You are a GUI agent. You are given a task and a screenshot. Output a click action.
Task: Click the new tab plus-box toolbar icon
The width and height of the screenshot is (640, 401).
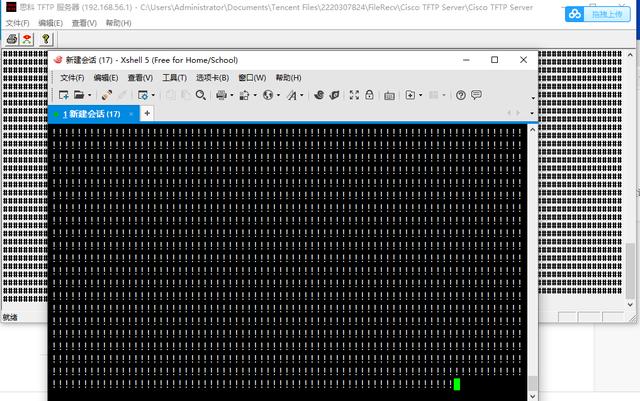click(x=410, y=95)
